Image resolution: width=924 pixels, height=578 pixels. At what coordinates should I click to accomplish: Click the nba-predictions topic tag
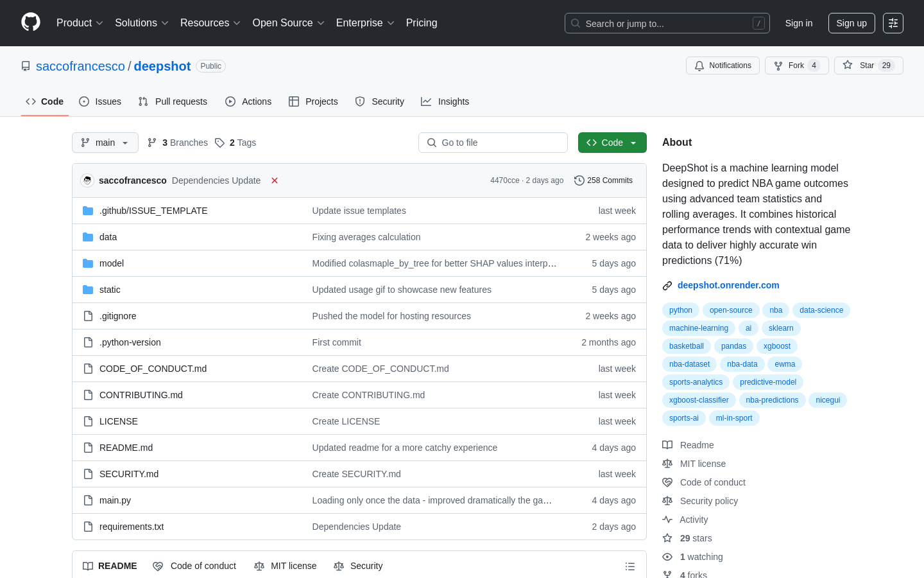point(772,400)
